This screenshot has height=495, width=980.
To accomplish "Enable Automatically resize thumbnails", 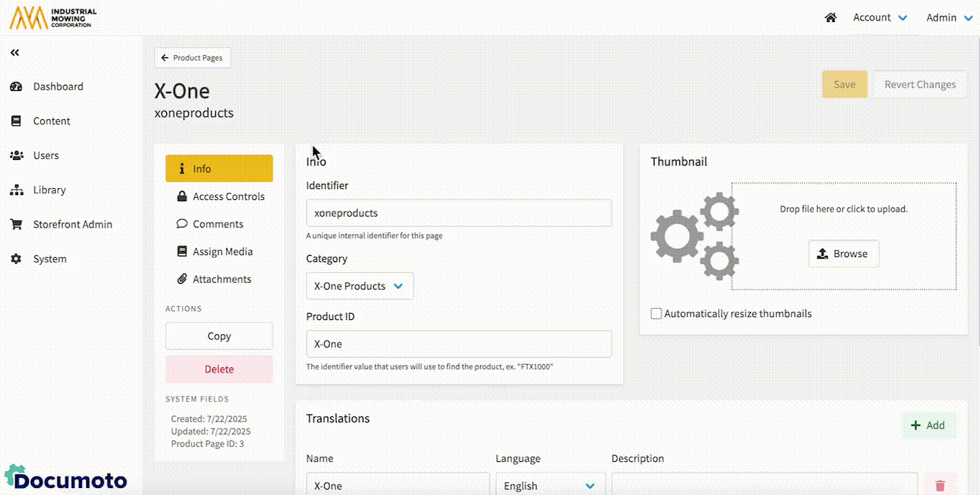I will [655, 313].
